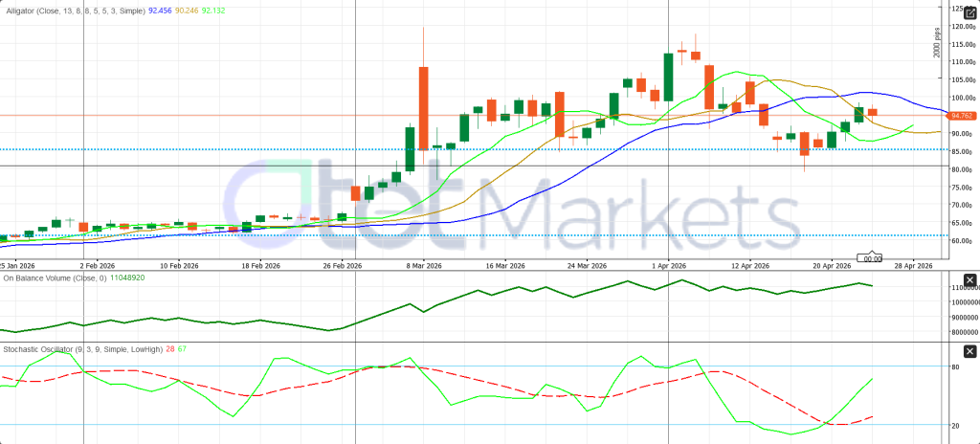This screenshot has height=444, width=980.
Task: Click the 2 Feb 2026 date label
Action: click(98, 266)
